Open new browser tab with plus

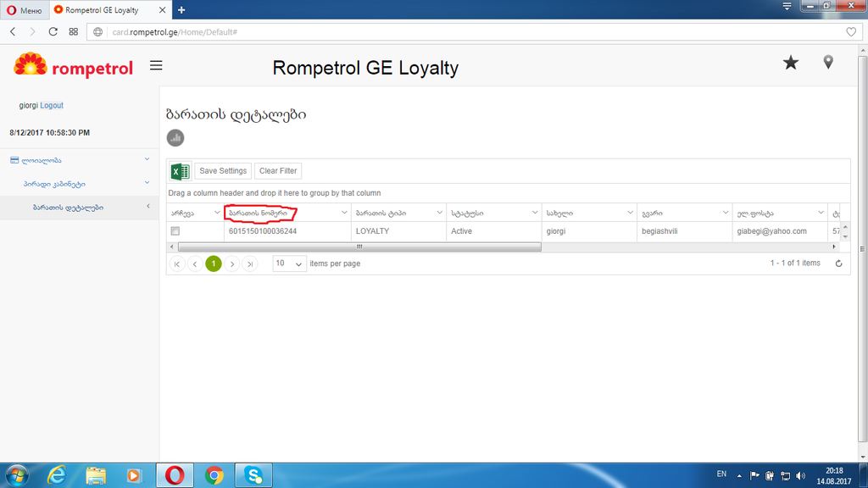click(181, 10)
